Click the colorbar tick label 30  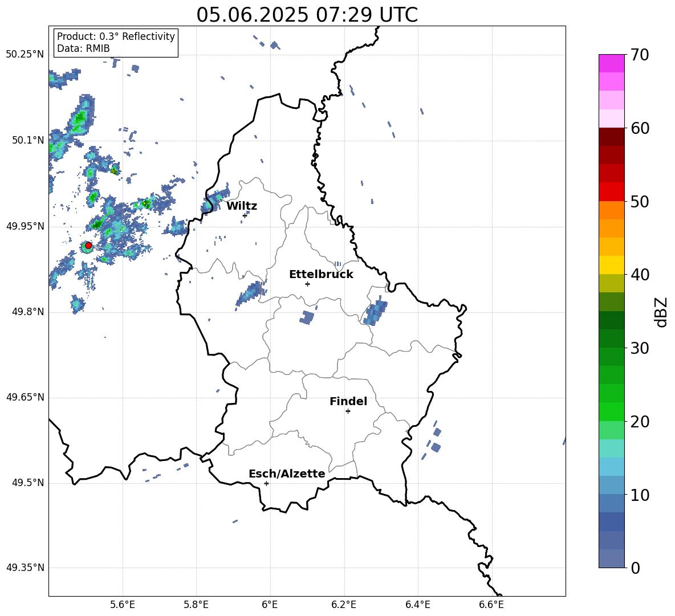(x=640, y=348)
